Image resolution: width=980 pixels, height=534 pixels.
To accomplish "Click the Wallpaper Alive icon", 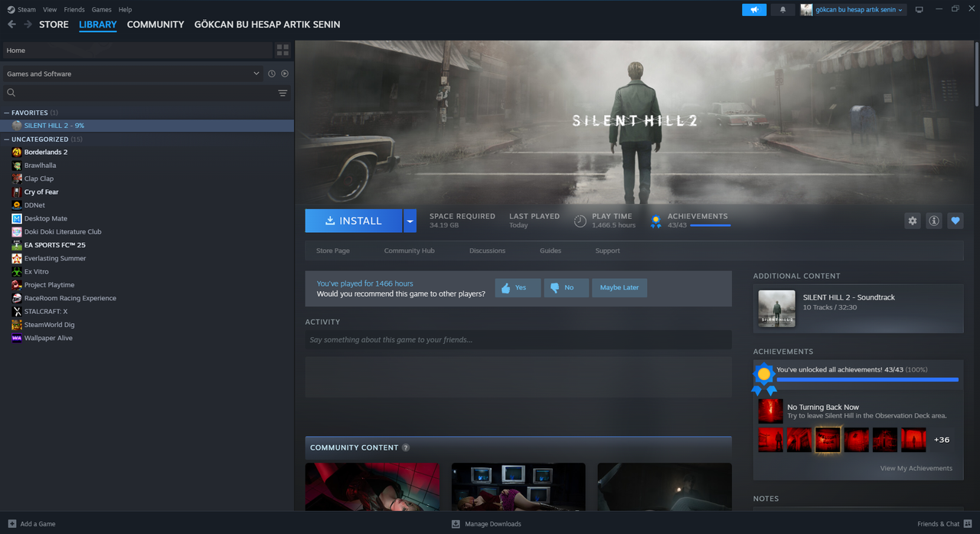I will click(17, 338).
